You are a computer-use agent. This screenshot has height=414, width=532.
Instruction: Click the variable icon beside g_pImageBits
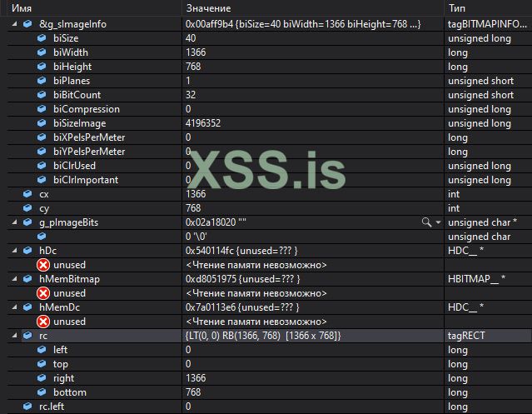click(x=27, y=222)
